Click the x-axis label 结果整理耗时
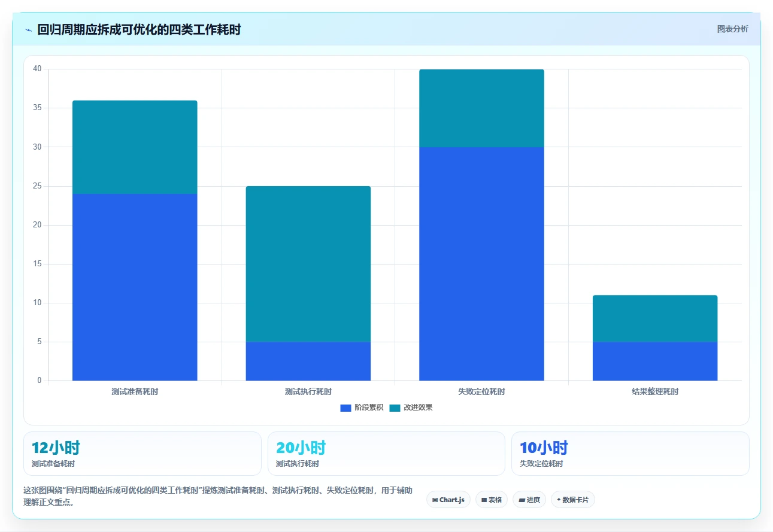The width and height of the screenshot is (773, 532). click(655, 391)
